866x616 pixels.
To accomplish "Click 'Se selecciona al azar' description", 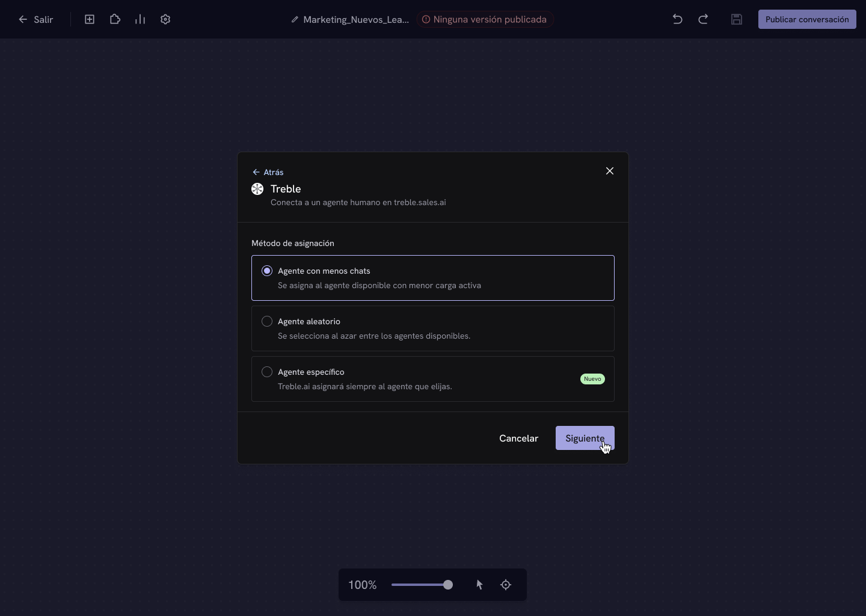I will tap(374, 336).
